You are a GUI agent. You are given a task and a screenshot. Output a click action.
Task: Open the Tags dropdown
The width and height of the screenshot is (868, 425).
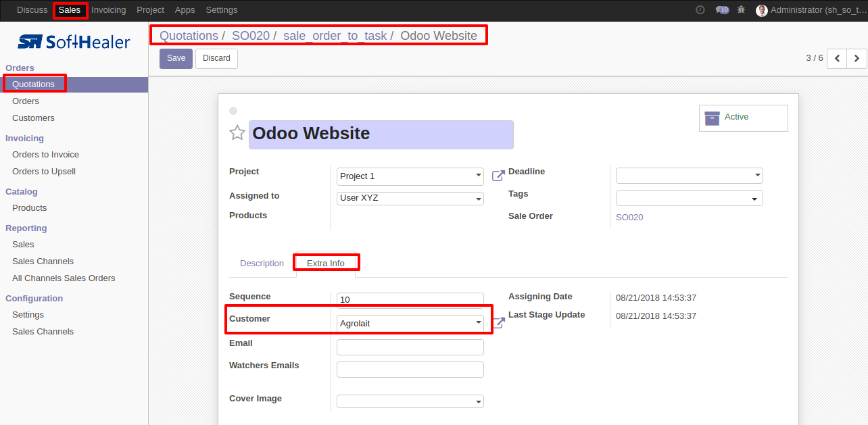(x=690, y=198)
